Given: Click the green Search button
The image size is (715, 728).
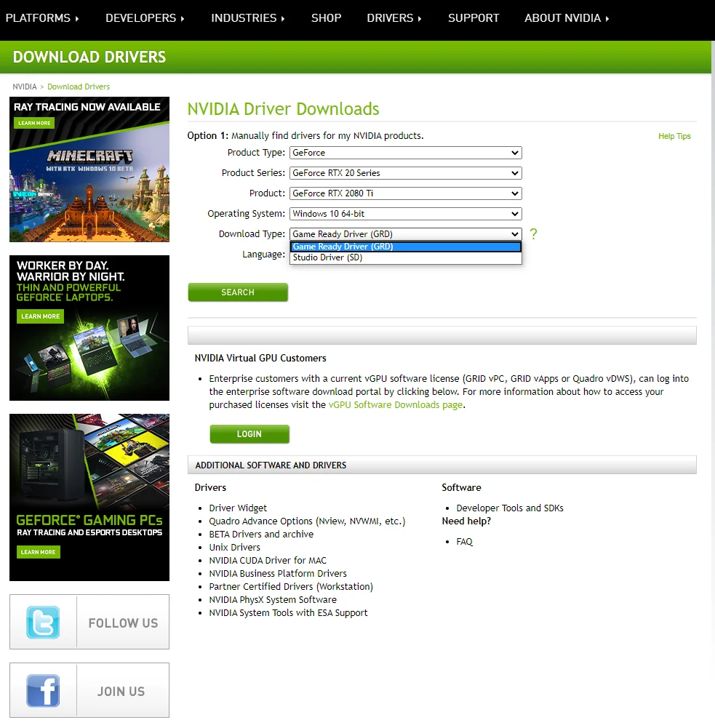Looking at the screenshot, I should click(238, 292).
